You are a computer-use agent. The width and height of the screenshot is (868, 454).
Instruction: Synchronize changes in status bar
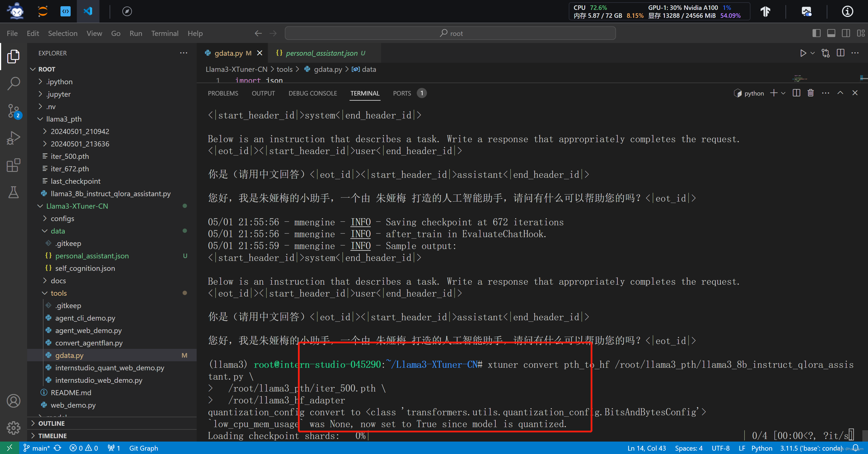[58, 448]
